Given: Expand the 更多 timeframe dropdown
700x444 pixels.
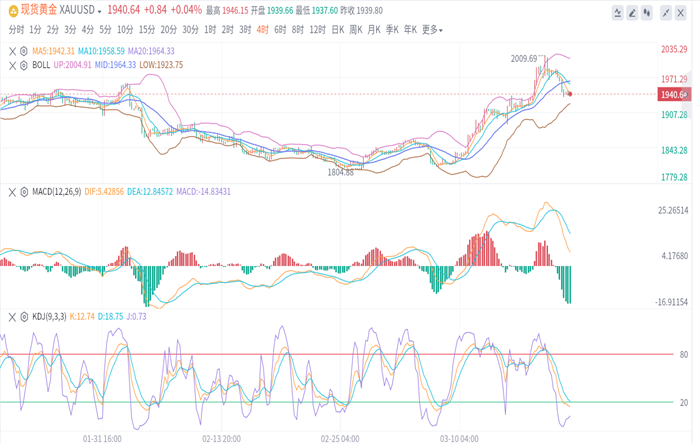Looking at the screenshot, I should (x=433, y=29).
